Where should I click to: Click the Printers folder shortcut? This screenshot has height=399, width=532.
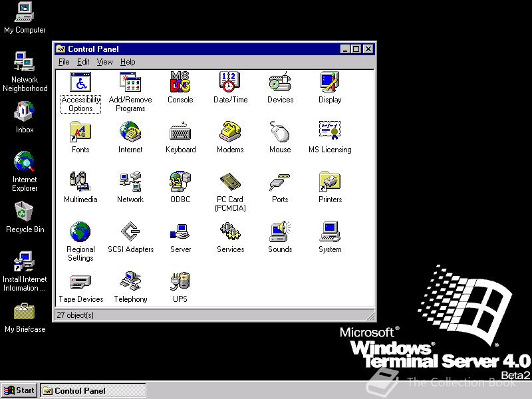click(x=330, y=182)
